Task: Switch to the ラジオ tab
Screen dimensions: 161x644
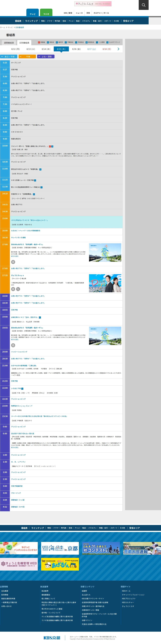Action: pos(46,13)
